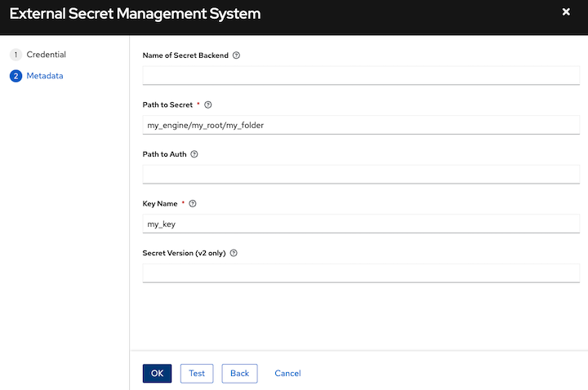The height and width of the screenshot is (390, 588).
Task: Open help for Name of Secret Backend
Action: click(236, 55)
